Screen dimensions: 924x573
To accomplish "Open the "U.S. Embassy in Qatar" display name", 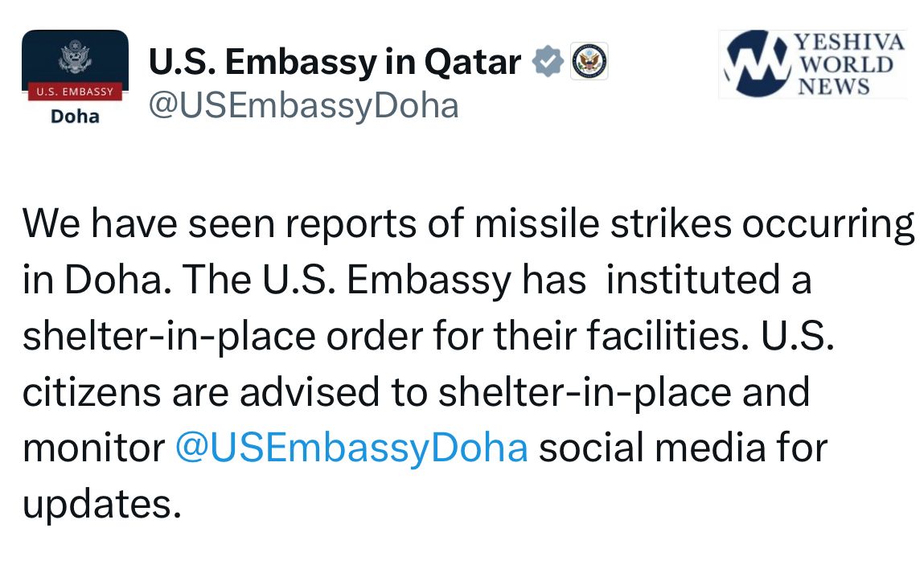I will pos(335,62).
